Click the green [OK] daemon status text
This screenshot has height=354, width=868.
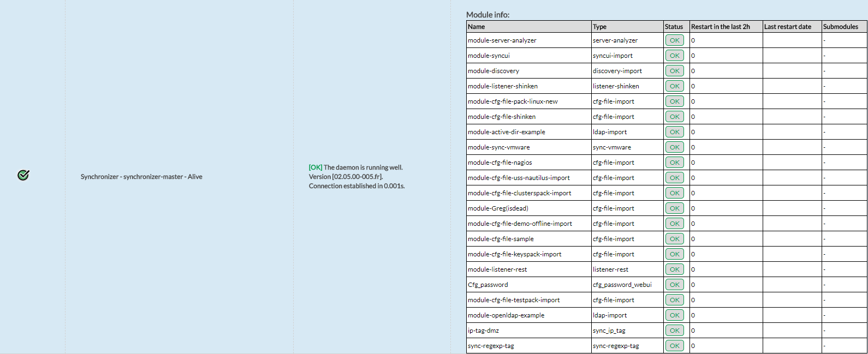[x=316, y=167]
